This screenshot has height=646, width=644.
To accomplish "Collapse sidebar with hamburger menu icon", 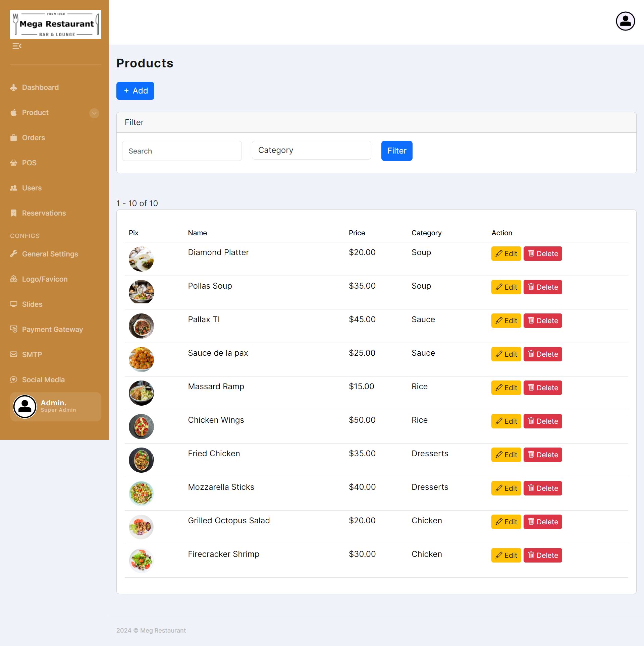I will 17,46.
